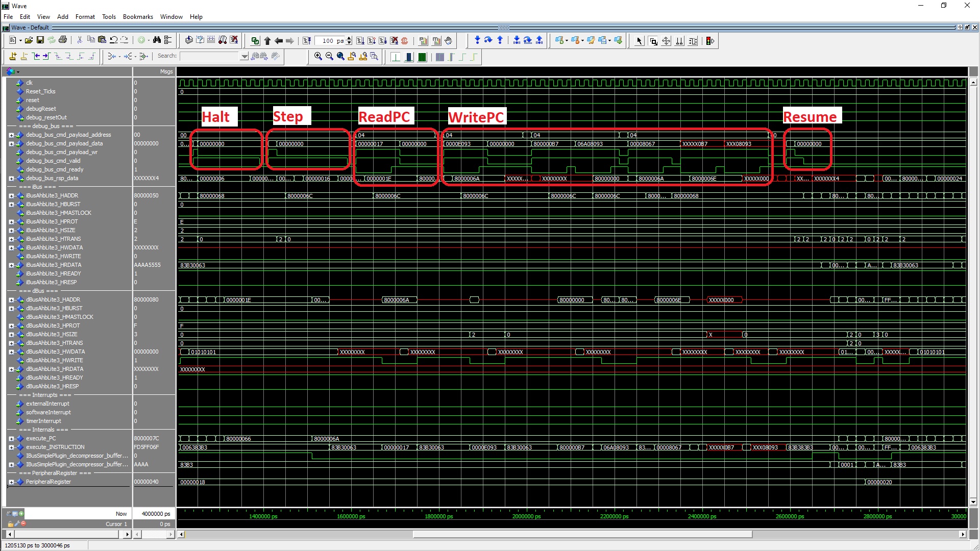Select the Zoom Full magnifier tool
Image resolution: width=980 pixels, height=551 pixels.
pos(340,56)
